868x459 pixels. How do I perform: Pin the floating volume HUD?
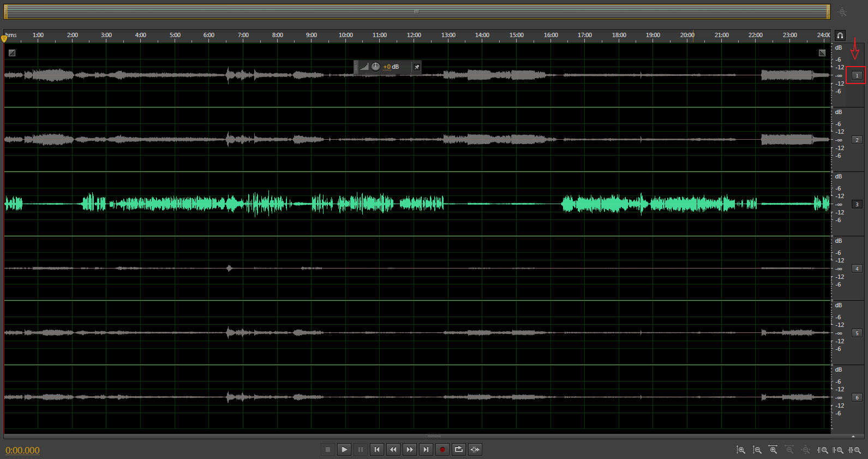(417, 67)
